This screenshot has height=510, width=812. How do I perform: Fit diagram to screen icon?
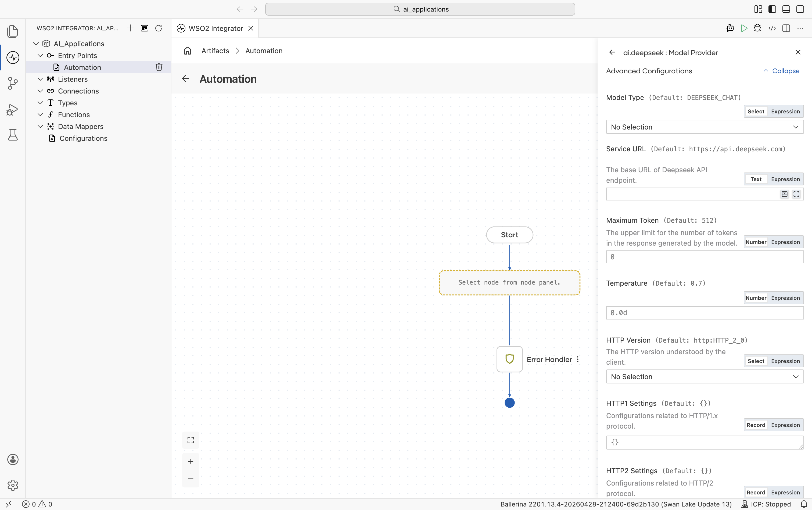[191, 440]
